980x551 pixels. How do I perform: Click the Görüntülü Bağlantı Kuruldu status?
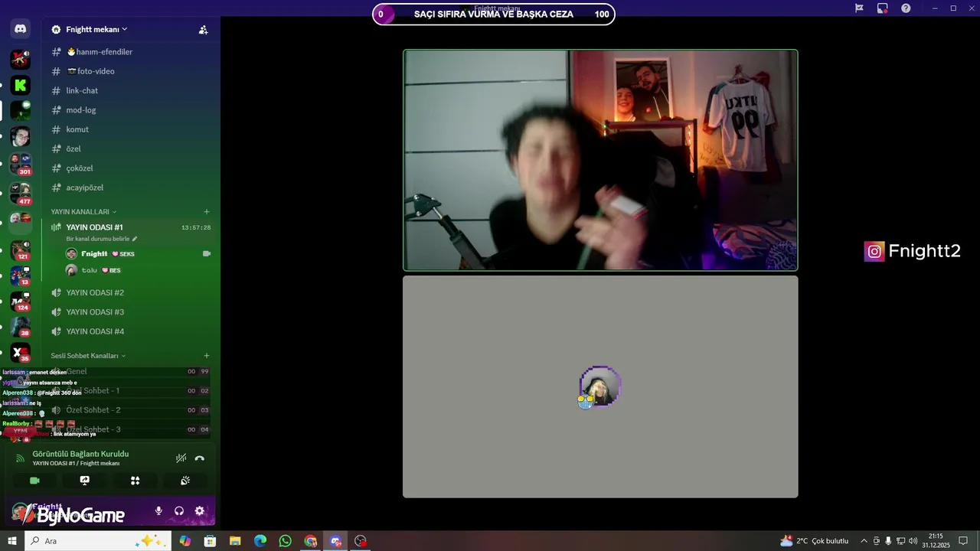coord(80,454)
